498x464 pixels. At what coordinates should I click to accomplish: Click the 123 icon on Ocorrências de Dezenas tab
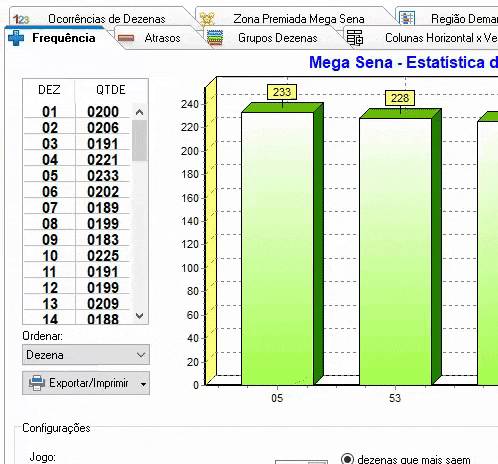click(21, 19)
